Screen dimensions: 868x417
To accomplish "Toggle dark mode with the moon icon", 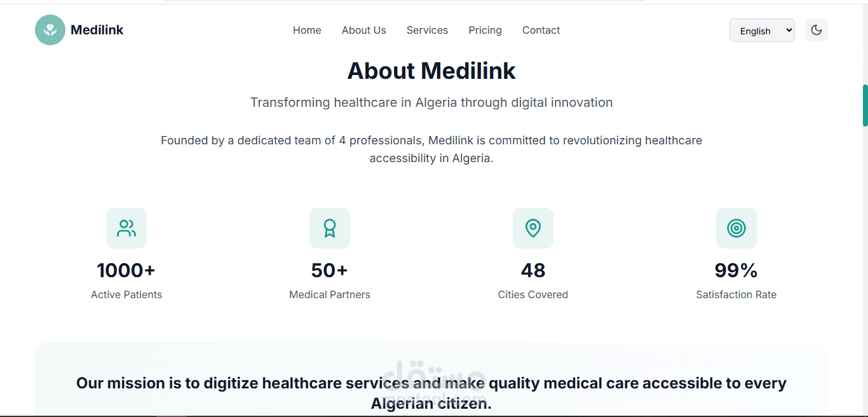I will (817, 30).
